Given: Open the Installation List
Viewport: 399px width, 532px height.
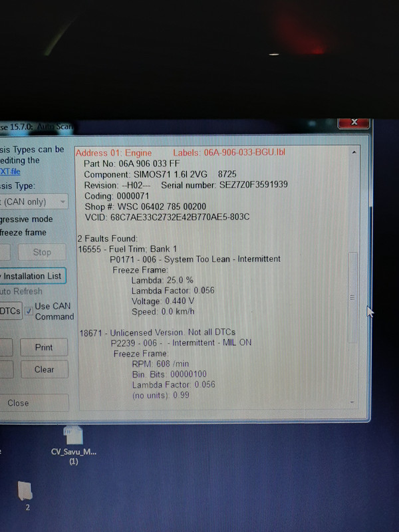Looking at the screenshot, I should (x=32, y=276).
